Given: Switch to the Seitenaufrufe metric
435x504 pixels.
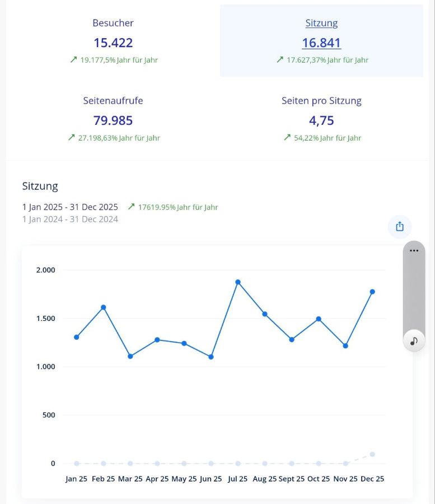Looking at the screenshot, I should [113, 119].
